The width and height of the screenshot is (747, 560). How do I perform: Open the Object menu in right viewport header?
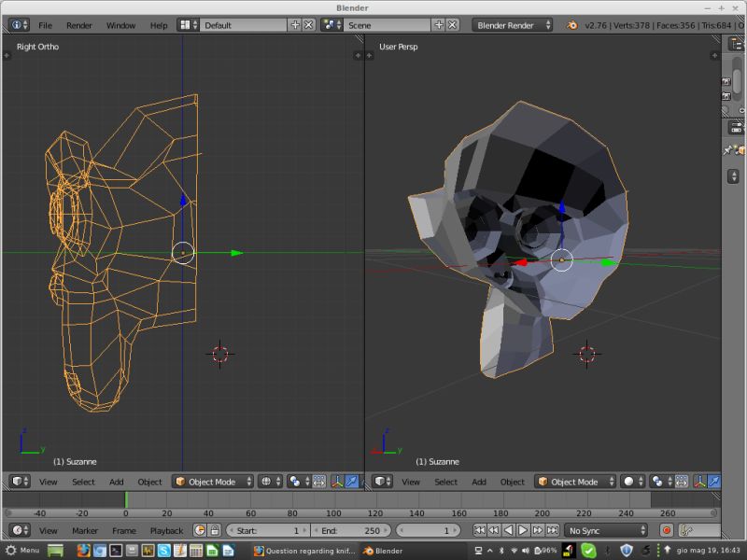[x=512, y=482]
